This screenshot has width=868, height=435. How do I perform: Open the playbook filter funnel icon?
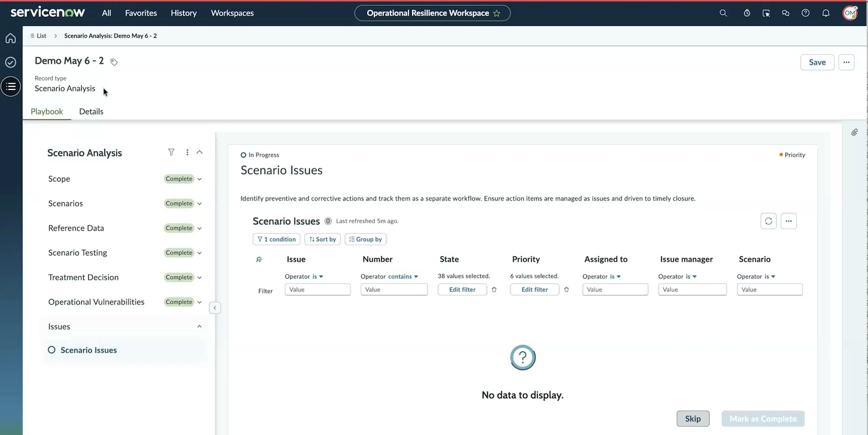coord(171,152)
